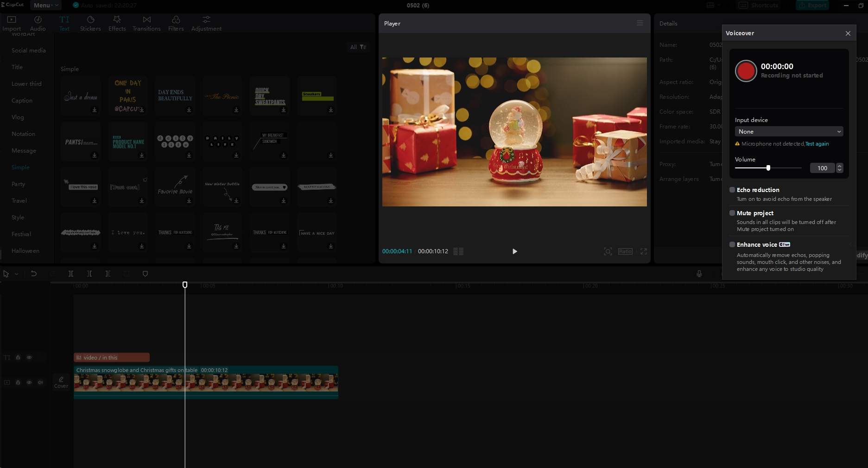Screen dimensions: 868x468
Task: Open the Audio tab
Action: [38, 23]
